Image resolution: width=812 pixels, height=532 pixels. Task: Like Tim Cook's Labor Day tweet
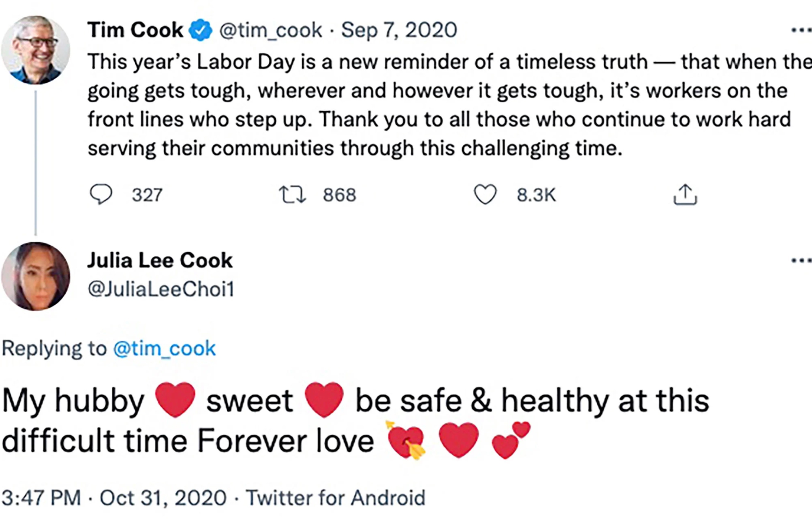(x=486, y=194)
